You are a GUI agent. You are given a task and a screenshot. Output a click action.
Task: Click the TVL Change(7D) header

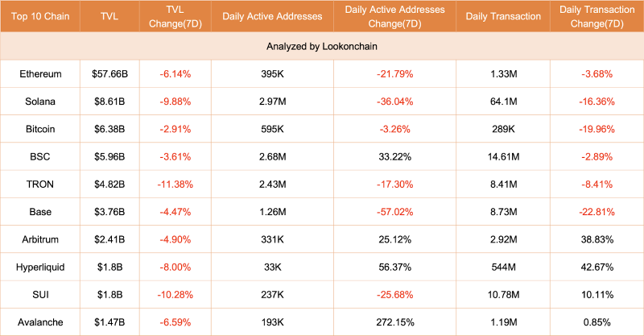[x=175, y=16]
